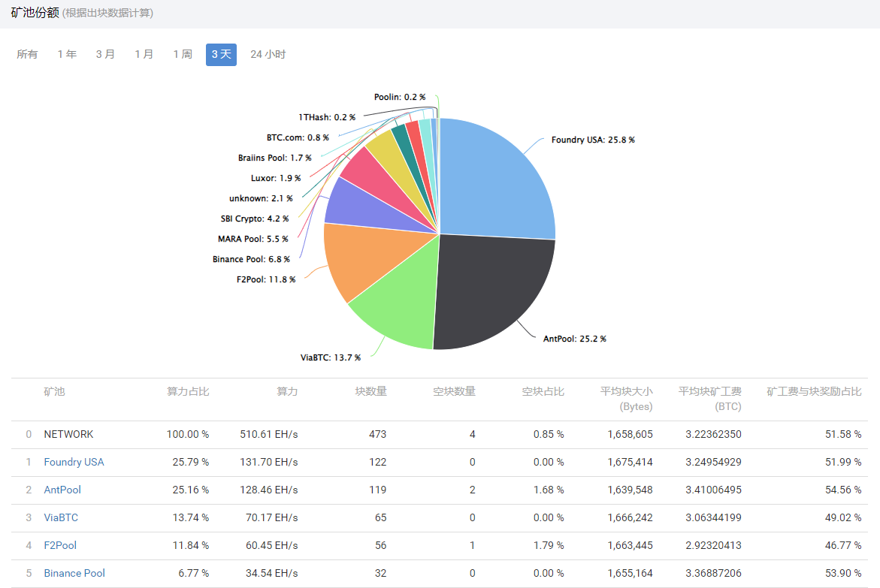Click the MARA Pool chart label

tap(253, 239)
